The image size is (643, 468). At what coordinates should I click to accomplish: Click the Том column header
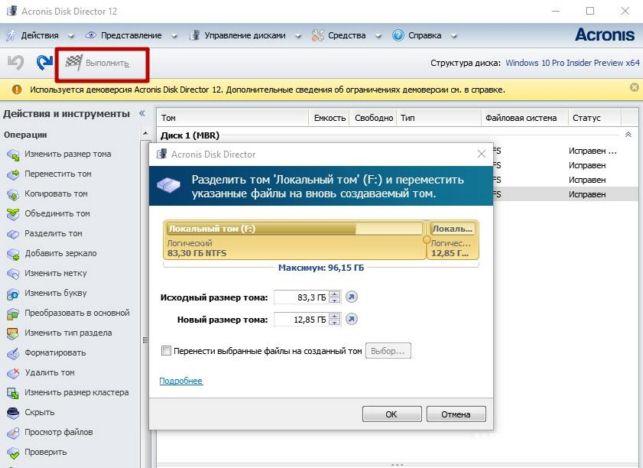(233, 118)
